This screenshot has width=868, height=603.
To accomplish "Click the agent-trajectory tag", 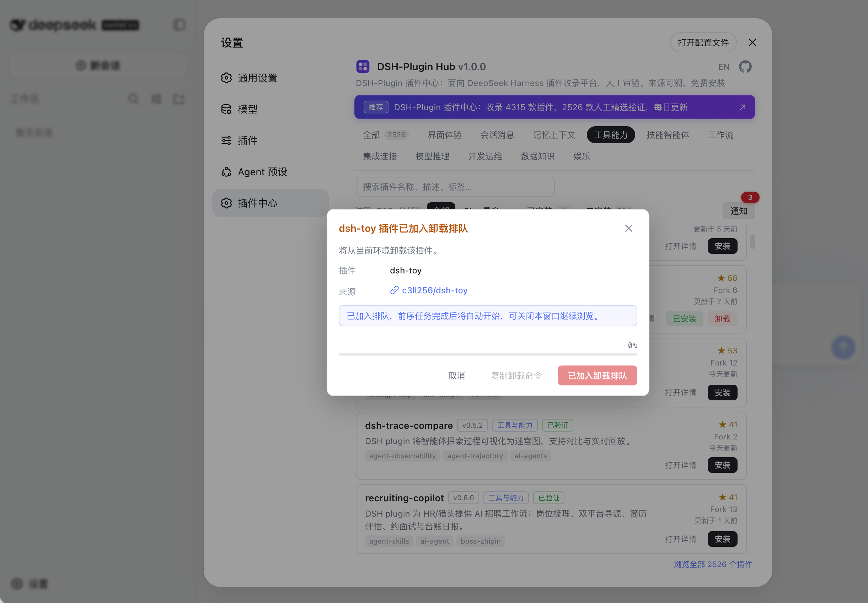I will point(475,456).
